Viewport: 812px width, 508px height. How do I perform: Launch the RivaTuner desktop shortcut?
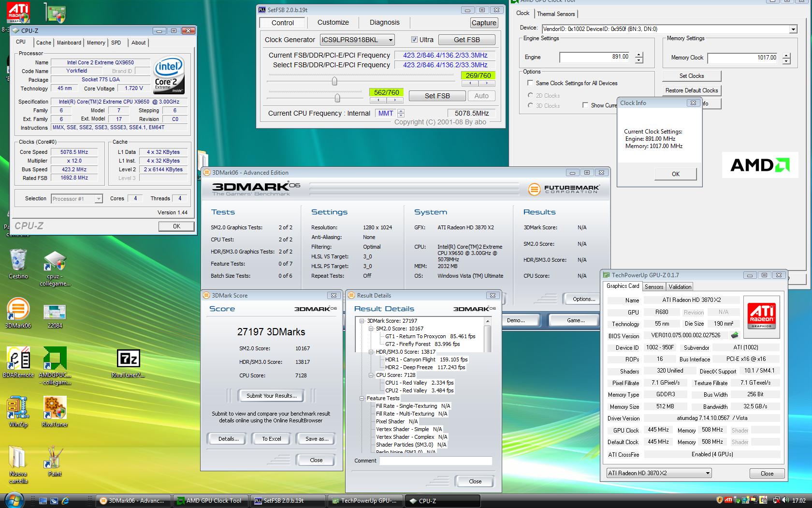pos(55,412)
